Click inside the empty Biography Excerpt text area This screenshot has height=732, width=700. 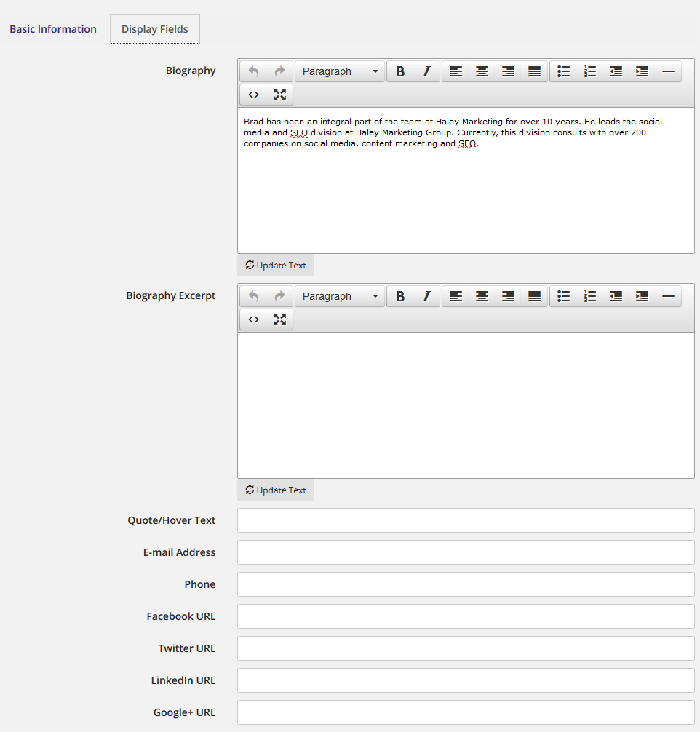click(x=466, y=405)
